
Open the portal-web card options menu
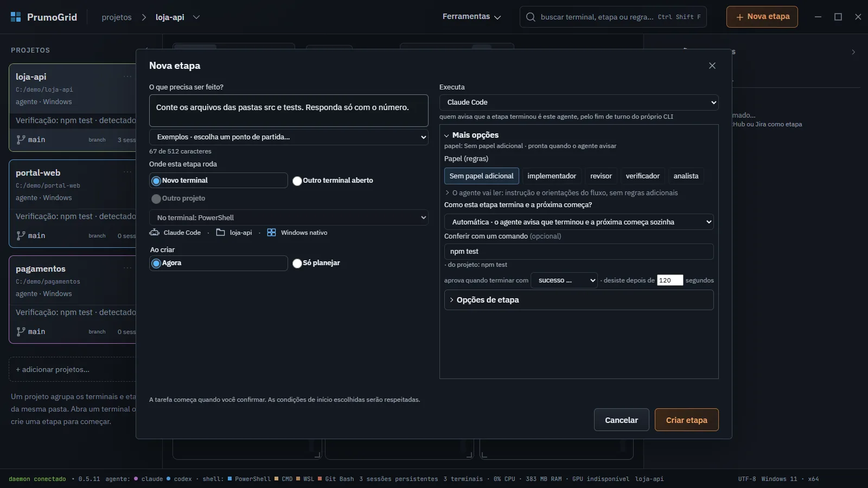pos(127,172)
